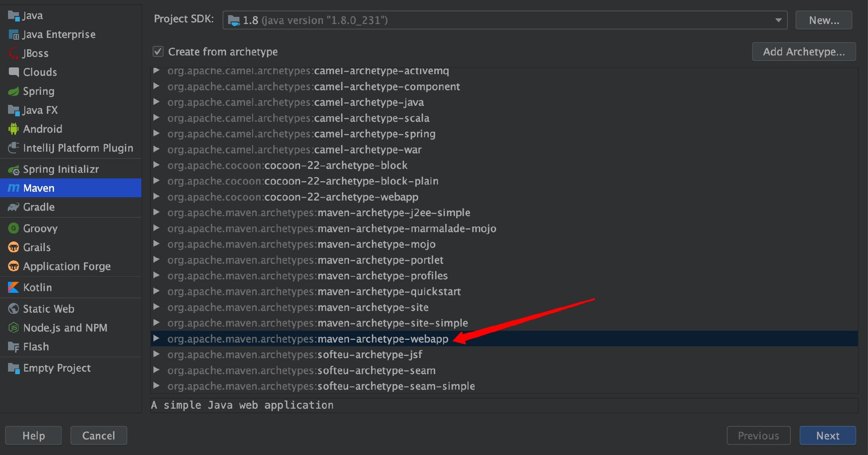Select the Java project type icon

[13, 16]
